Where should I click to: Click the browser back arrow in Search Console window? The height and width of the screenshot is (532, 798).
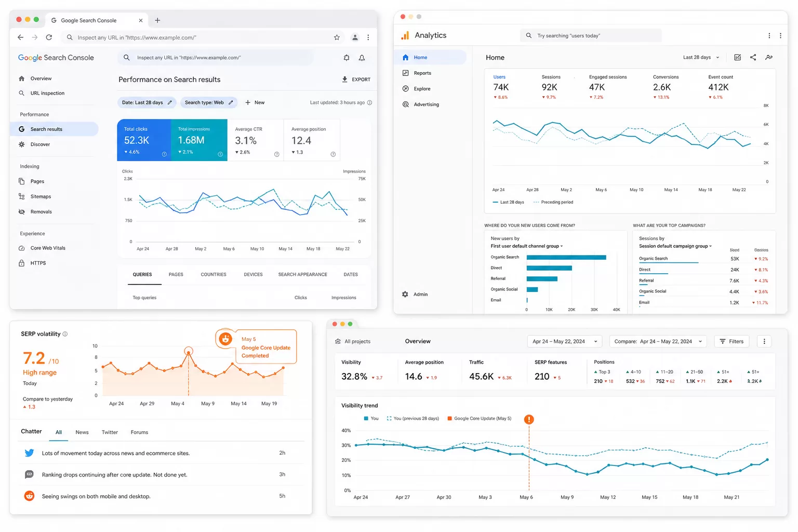pyautogui.click(x=20, y=37)
